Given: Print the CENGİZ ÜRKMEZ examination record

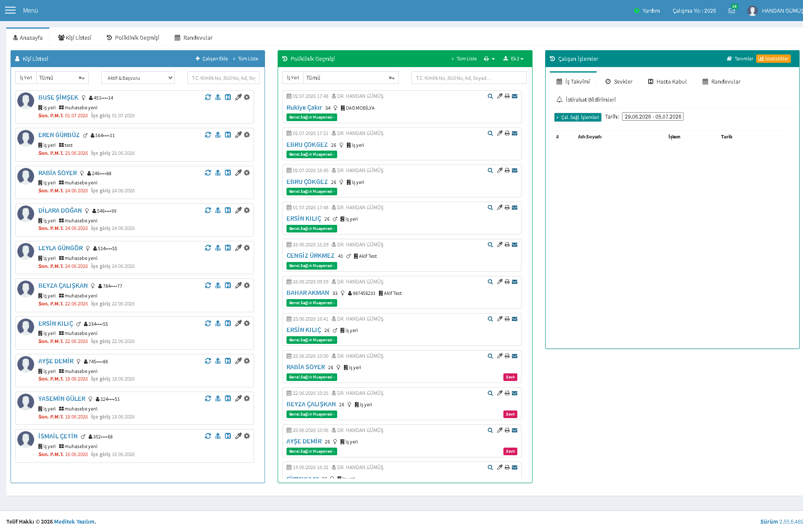Looking at the screenshot, I should [x=507, y=245].
